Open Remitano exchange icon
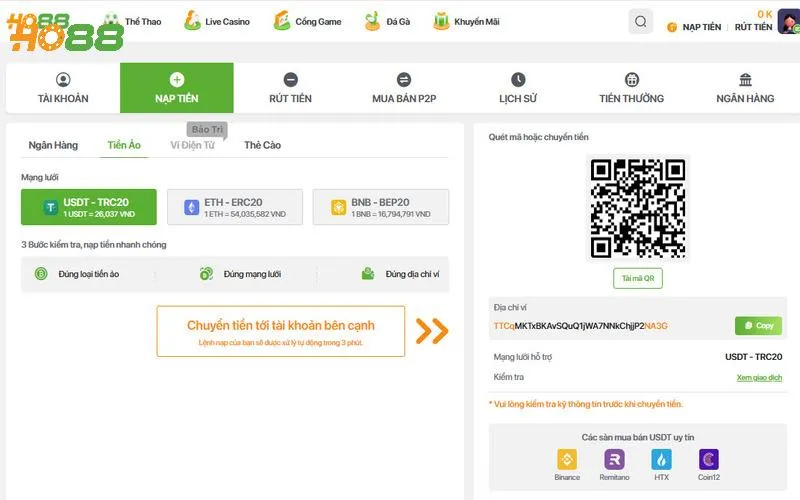This screenshot has height=500, width=800. pyautogui.click(x=614, y=459)
